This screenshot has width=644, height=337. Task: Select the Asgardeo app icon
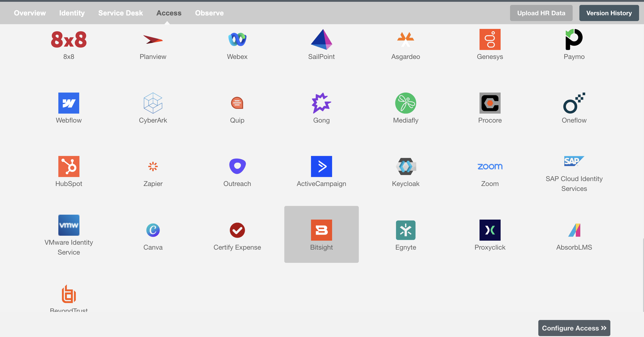coord(405,39)
